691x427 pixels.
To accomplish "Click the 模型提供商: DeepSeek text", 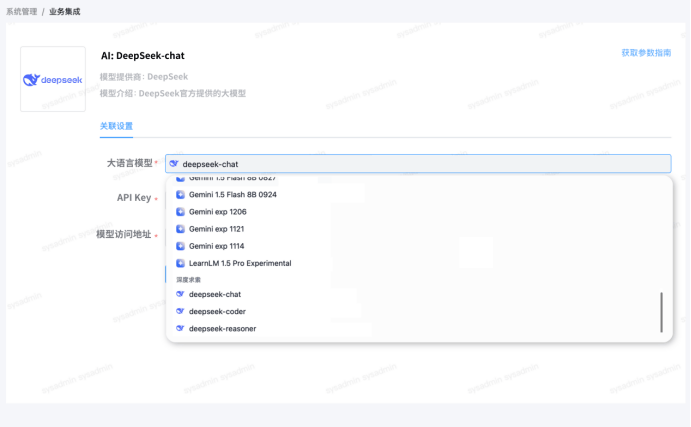I will 144,77.
